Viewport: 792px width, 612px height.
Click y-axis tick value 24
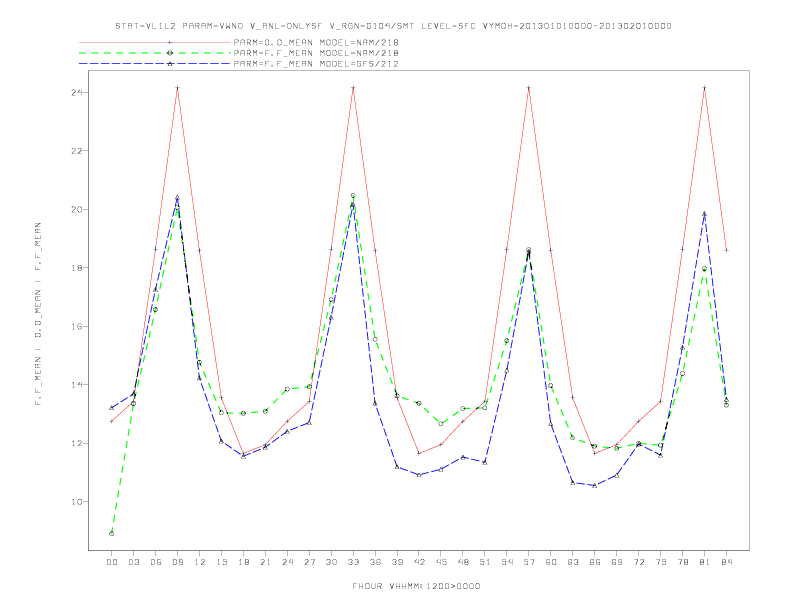click(x=77, y=92)
